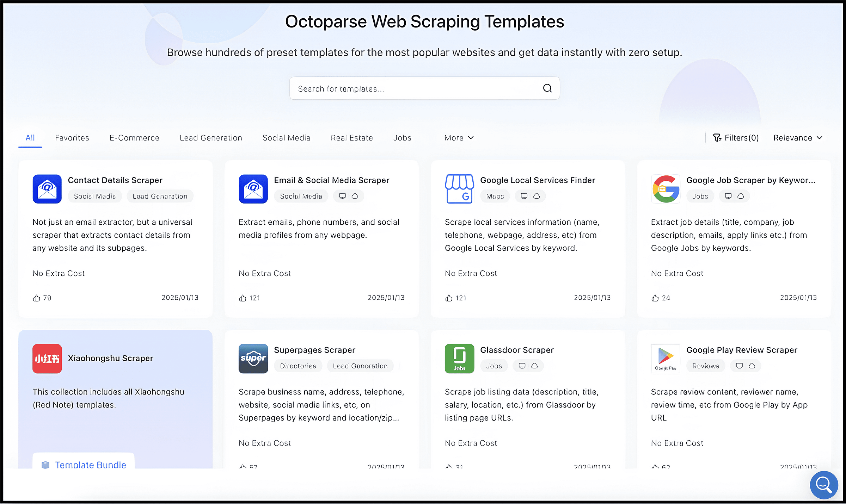This screenshot has width=846, height=504.
Task: Open the Relevance sort dropdown
Action: click(797, 138)
